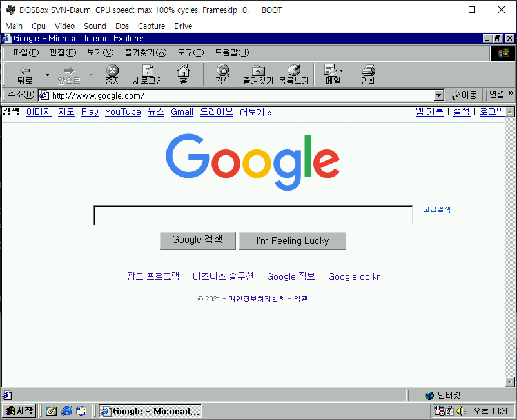Open DOSBox Cpu menu
The height and width of the screenshot is (420, 517).
pos(39,26)
